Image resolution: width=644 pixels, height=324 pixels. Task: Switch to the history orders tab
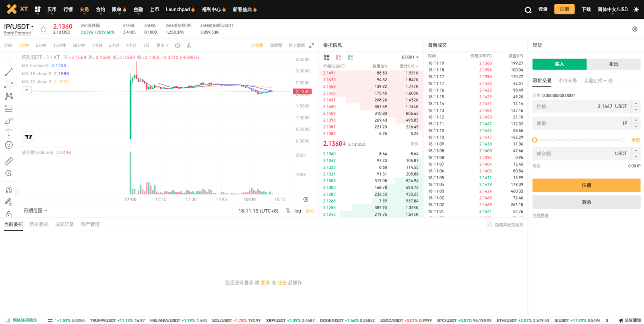coord(39,225)
